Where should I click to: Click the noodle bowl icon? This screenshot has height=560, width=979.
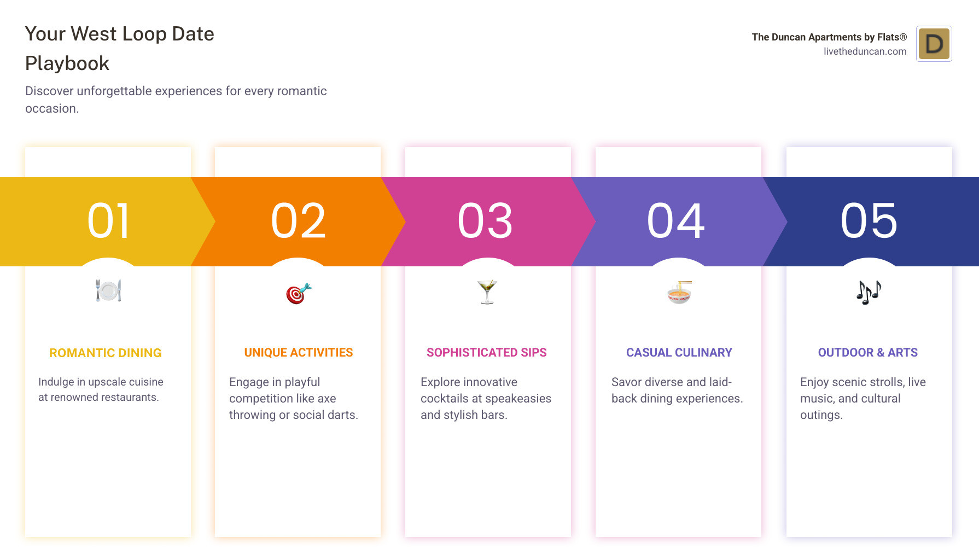pos(679,292)
